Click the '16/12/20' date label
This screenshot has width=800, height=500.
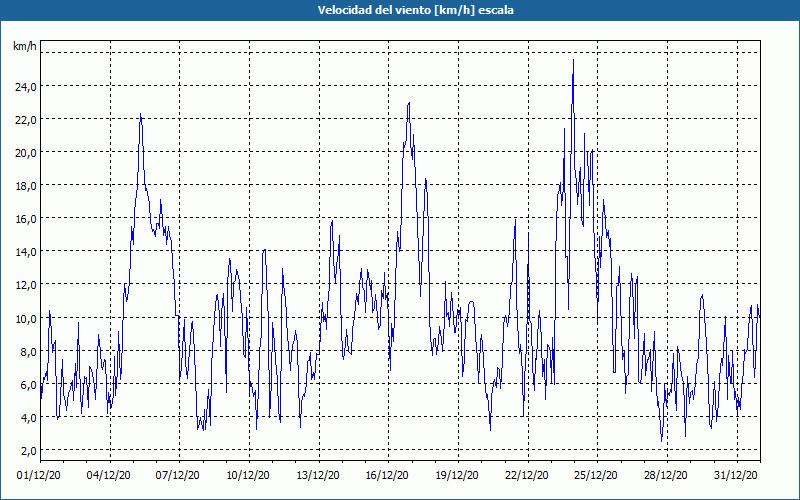point(387,476)
